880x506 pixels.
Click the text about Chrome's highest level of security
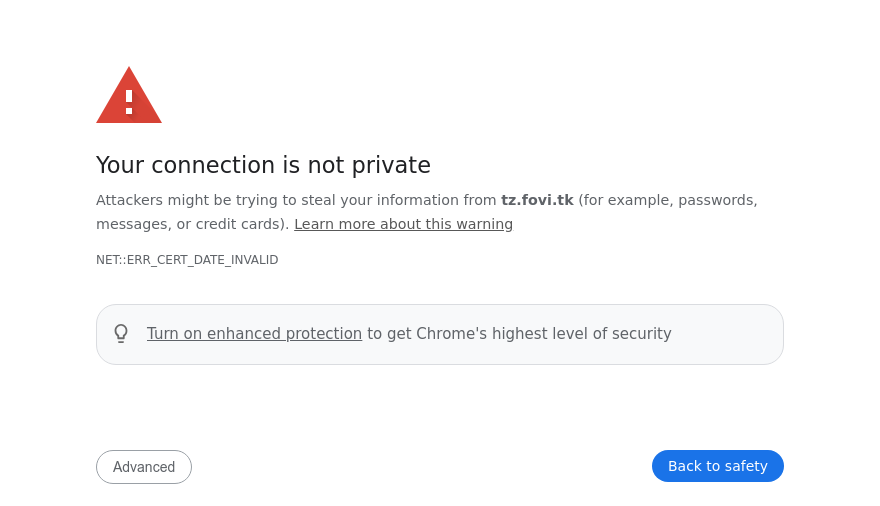[x=519, y=334]
